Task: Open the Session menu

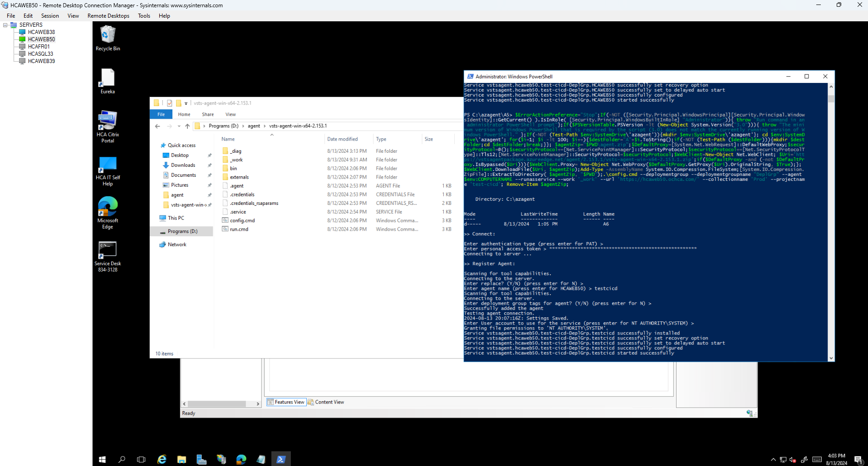Action: (x=50, y=16)
